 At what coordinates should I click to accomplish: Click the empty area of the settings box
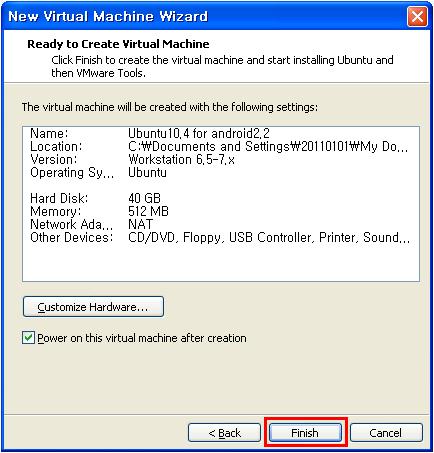pos(221,262)
